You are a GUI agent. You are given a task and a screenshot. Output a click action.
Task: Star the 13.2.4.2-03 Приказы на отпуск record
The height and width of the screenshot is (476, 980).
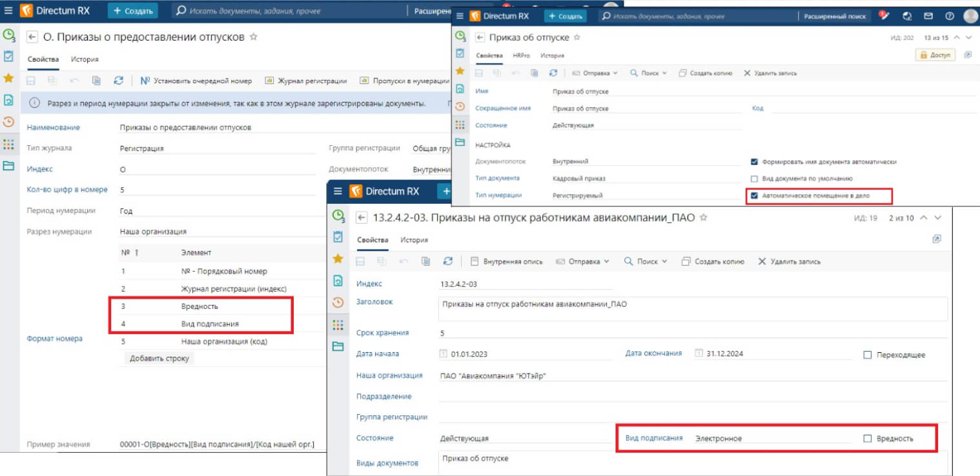coord(704,217)
